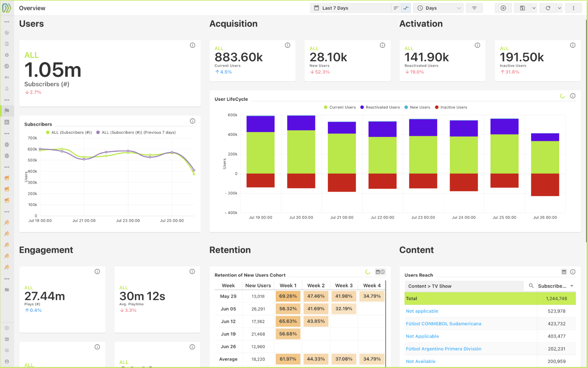
Task: Click the green logo in the sidebar
Action: pos(7,8)
